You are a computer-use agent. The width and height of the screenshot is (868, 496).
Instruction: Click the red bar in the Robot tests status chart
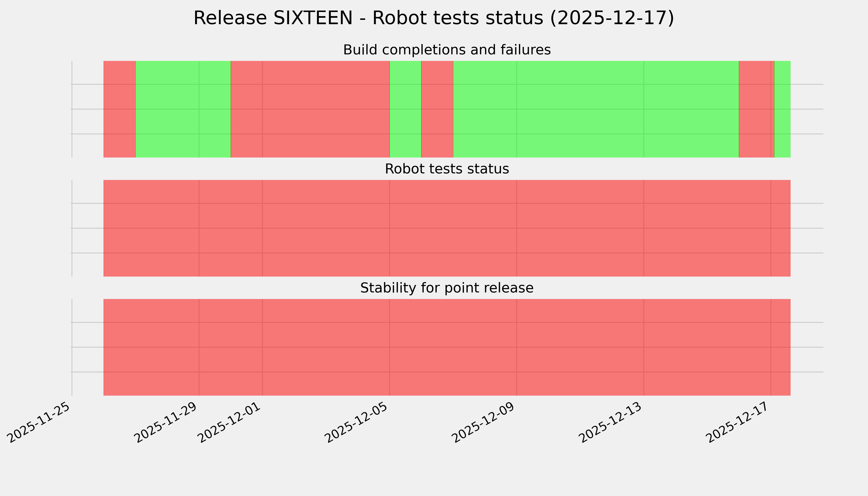pyautogui.click(x=447, y=228)
